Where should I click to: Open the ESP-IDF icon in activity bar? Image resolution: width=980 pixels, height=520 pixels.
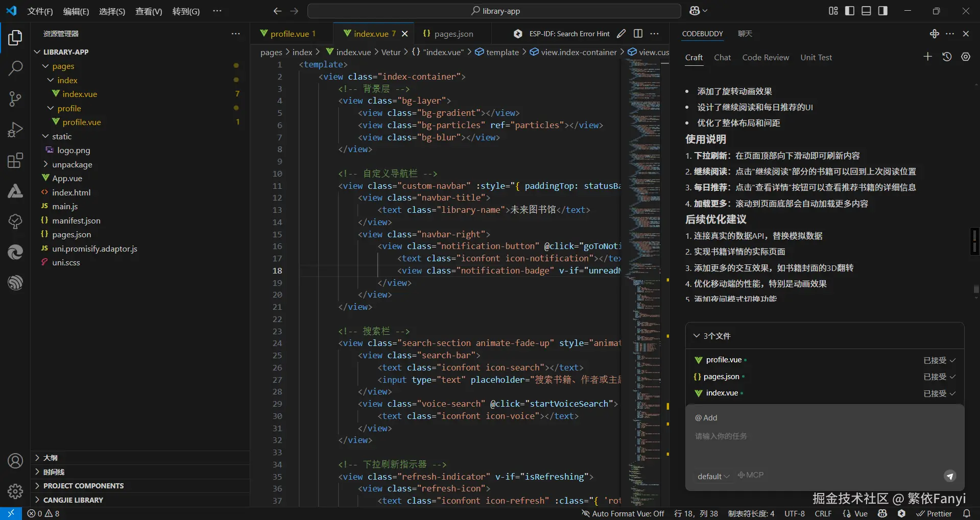pos(15,283)
